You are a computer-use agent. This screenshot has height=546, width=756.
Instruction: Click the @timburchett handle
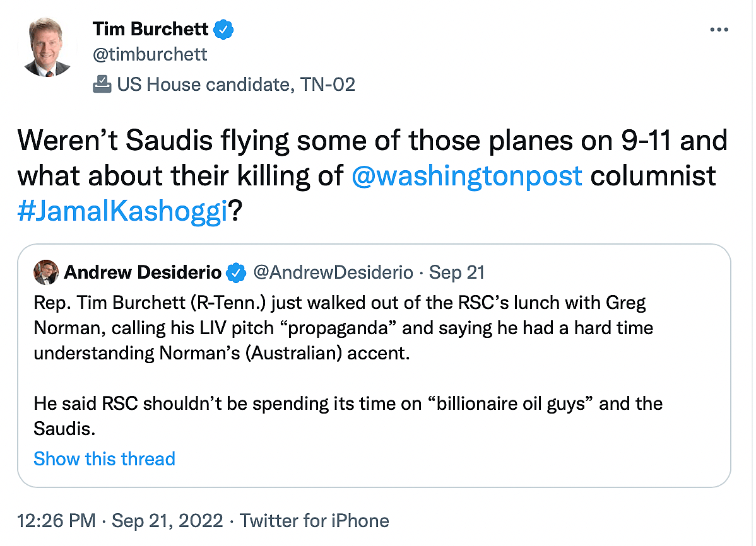click(x=150, y=55)
